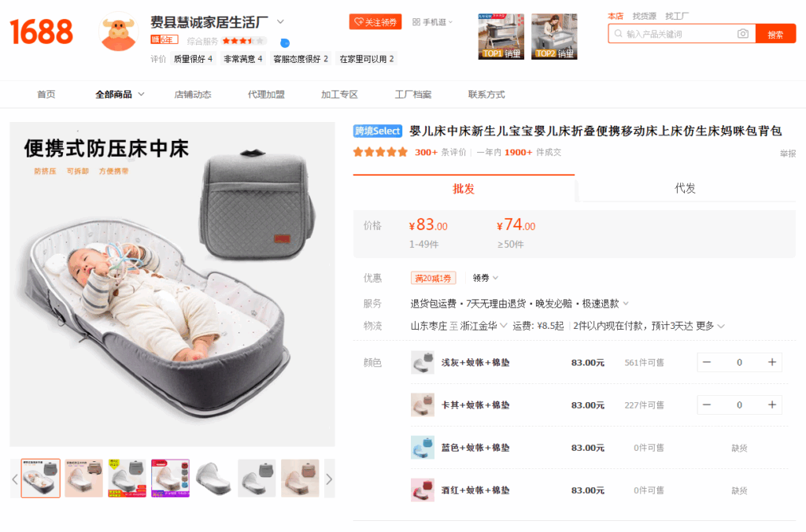The width and height of the screenshot is (806, 532).
Task: Switch to the 代发 tab
Action: [x=685, y=189]
